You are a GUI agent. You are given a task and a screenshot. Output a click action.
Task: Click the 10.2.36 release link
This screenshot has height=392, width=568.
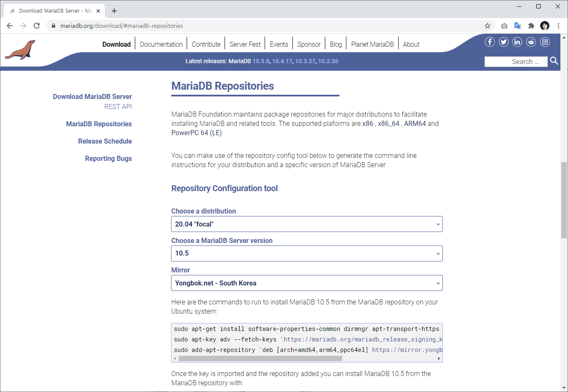coord(328,61)
